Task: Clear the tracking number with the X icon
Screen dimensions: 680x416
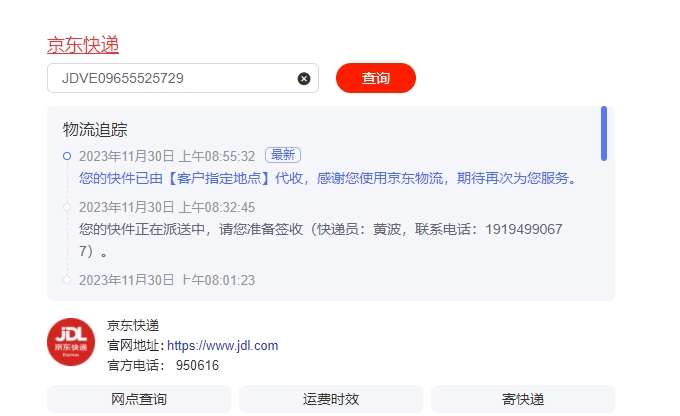Action: point(304,79)
